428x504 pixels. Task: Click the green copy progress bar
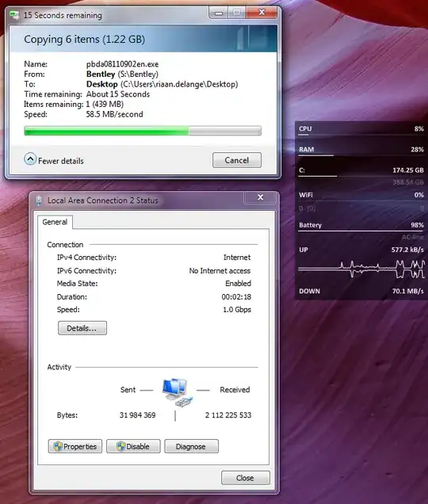click(x=143, y=131)
